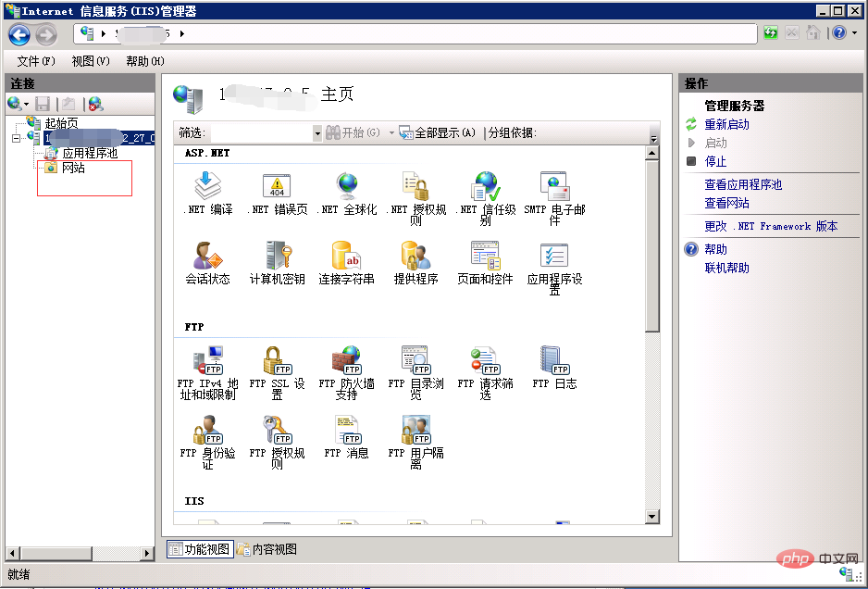This screenshot has height=589, width=868.
Task: Open the 视图(V) menu
Action: (91, 61)
